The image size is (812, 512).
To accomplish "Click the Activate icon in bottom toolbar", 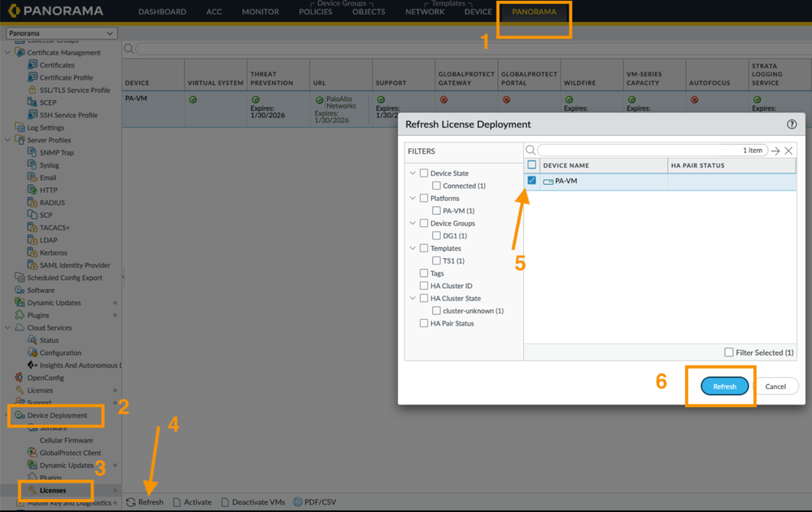I will coord(177,502).
